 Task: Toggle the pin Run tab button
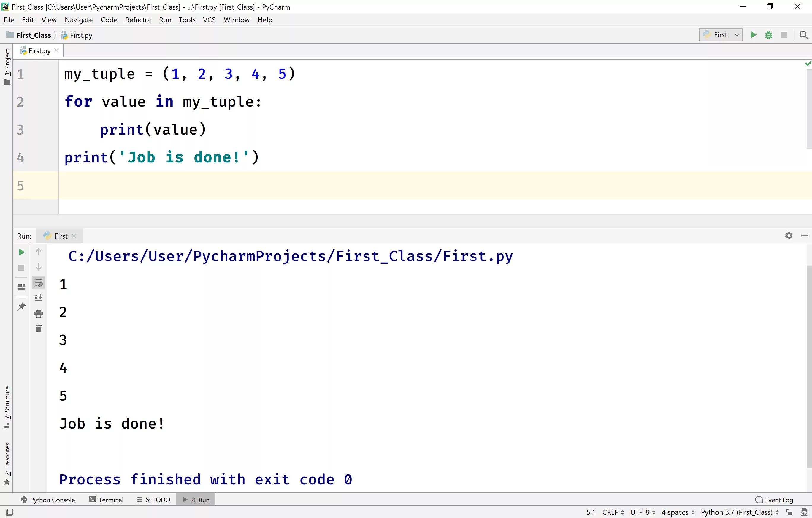pos(21,306)
